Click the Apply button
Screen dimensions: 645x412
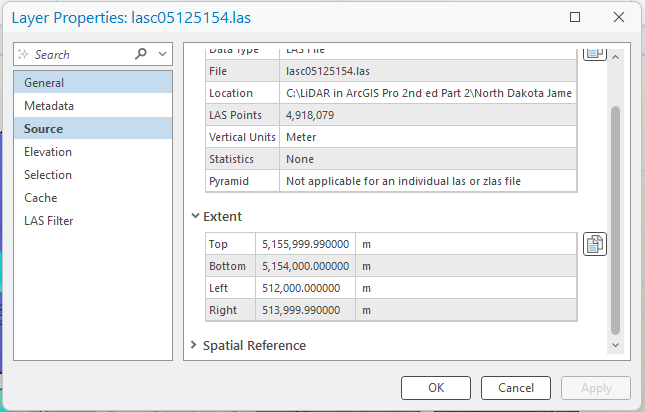(x=596, y=388)
